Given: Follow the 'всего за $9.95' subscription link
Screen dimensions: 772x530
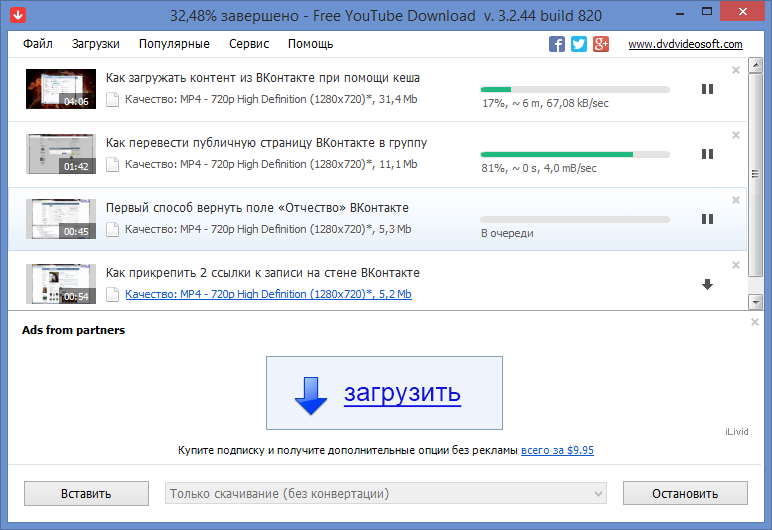Looking at the screenshot, I should point(557,450).
